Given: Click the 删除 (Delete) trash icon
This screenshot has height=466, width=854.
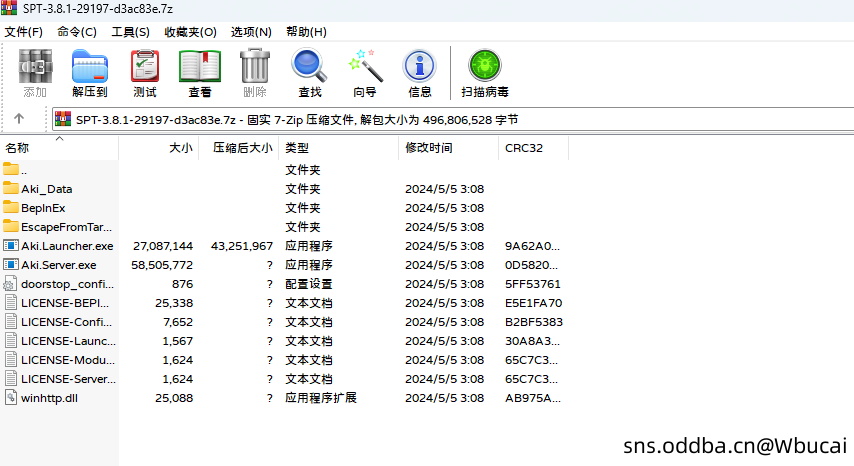Looking at the screenshot, I should pos(255,66).
